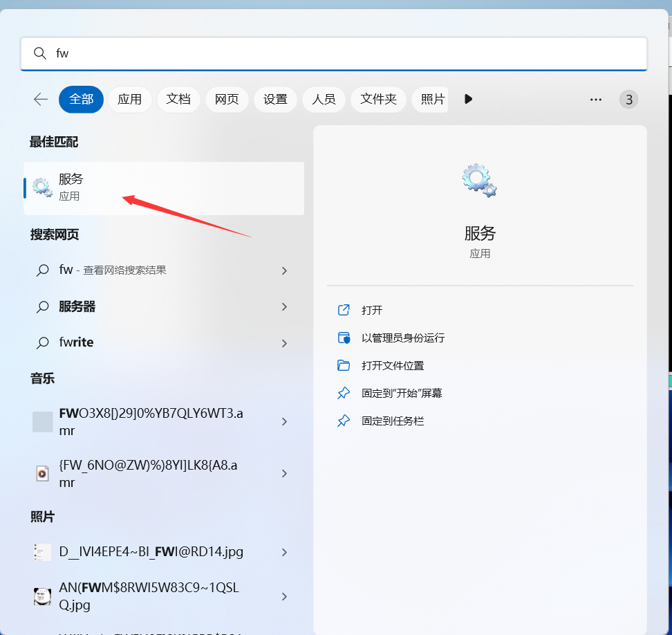Expand chevron for AN(FWM jpg photo

[284, 596]
